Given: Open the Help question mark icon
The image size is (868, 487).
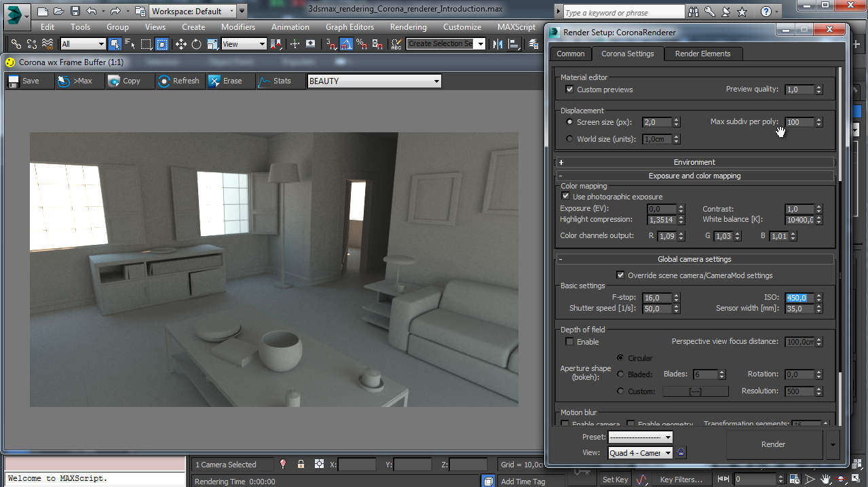Looking at the screenshot, I should 766,12.
